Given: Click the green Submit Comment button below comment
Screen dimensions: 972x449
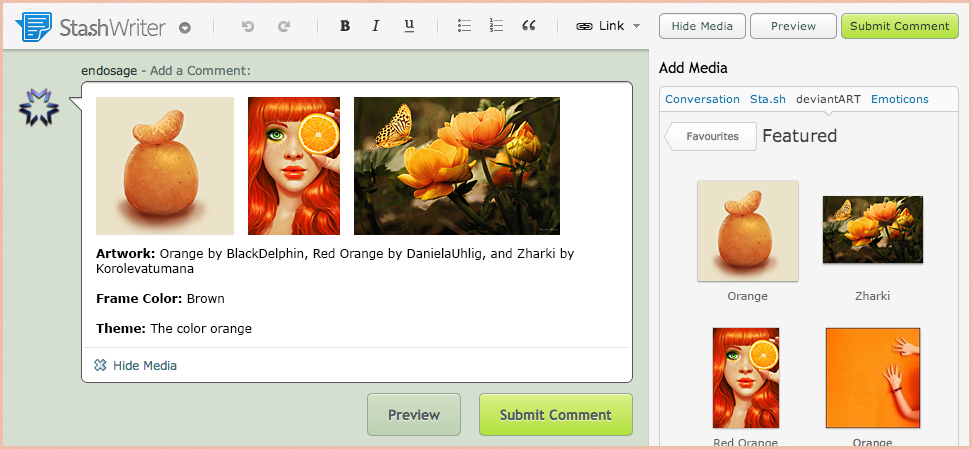Looking at the screenshot, I should point(555,415).
